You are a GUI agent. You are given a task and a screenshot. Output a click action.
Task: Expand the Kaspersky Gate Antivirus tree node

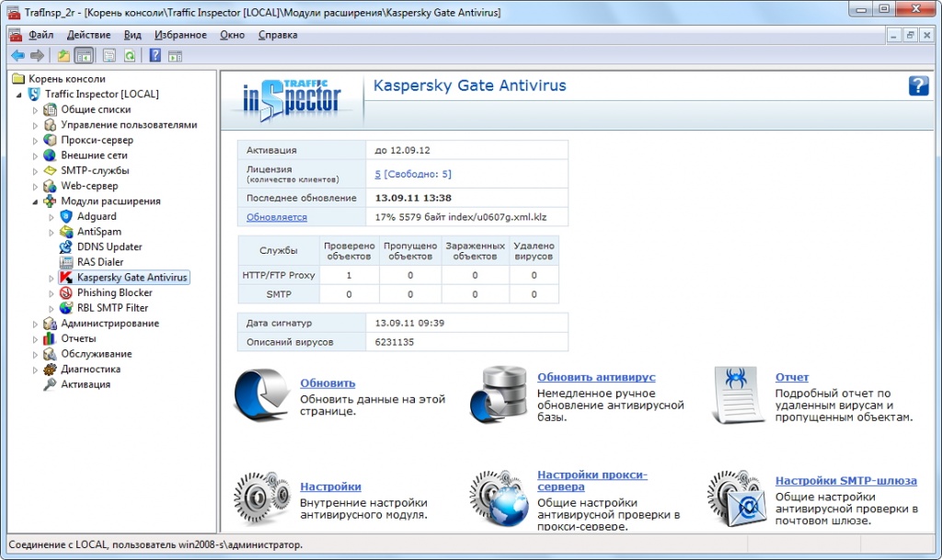tap(52, 278)
